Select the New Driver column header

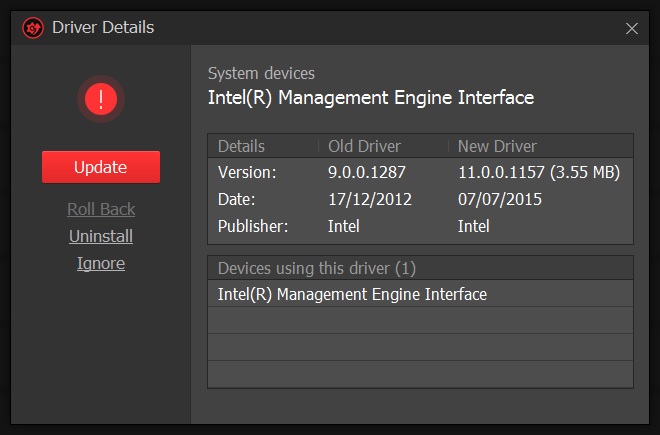click(x=497, y=146)
